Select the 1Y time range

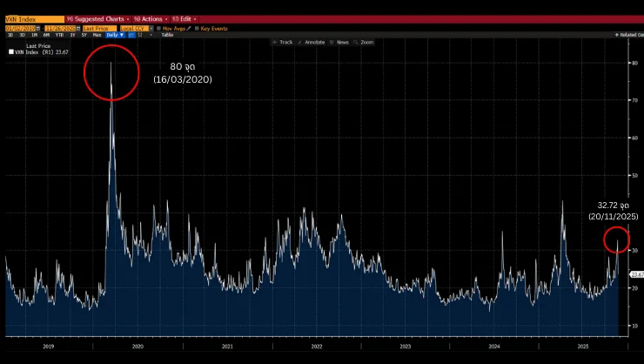point(73,35)
